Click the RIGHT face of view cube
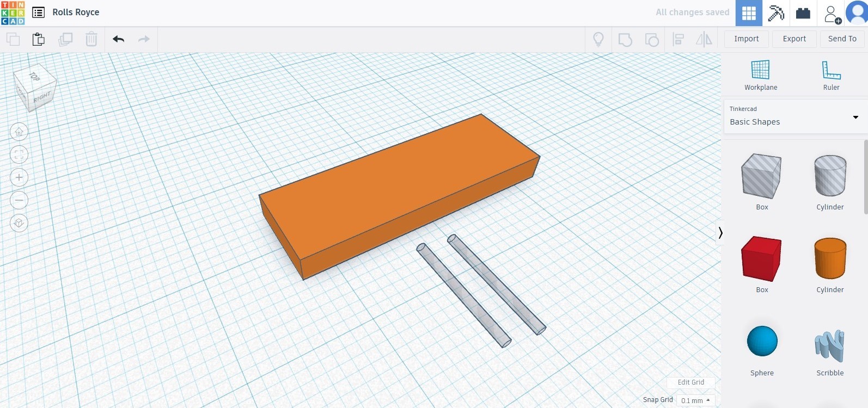The width and height of the screenshot is (868, 408). pos(41,97)
